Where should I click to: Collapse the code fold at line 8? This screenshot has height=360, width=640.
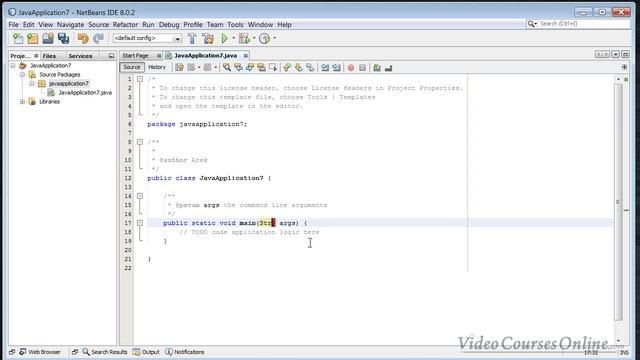(x=140, y=142)
